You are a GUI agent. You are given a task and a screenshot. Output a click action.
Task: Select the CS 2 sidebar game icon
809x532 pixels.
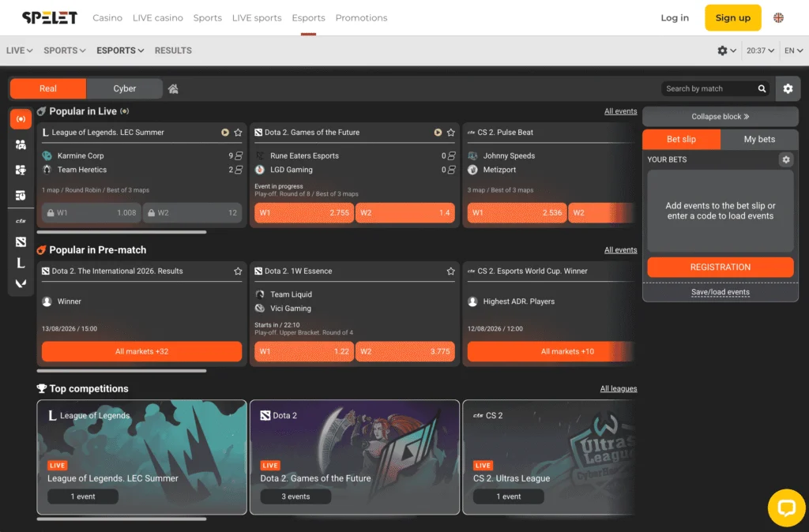[x=21, y=221]
